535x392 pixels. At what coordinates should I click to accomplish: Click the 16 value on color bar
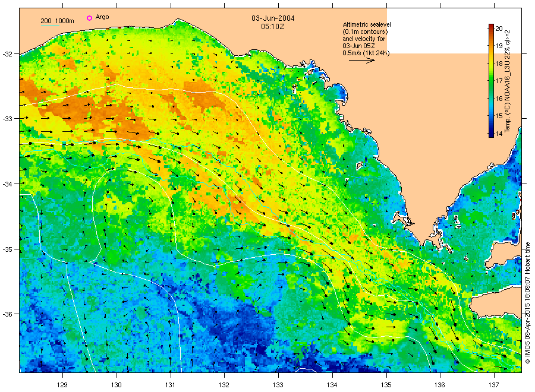pos(499,99)
